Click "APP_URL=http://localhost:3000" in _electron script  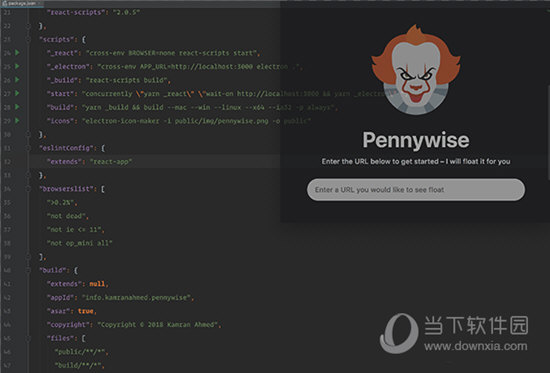[196, 67]
